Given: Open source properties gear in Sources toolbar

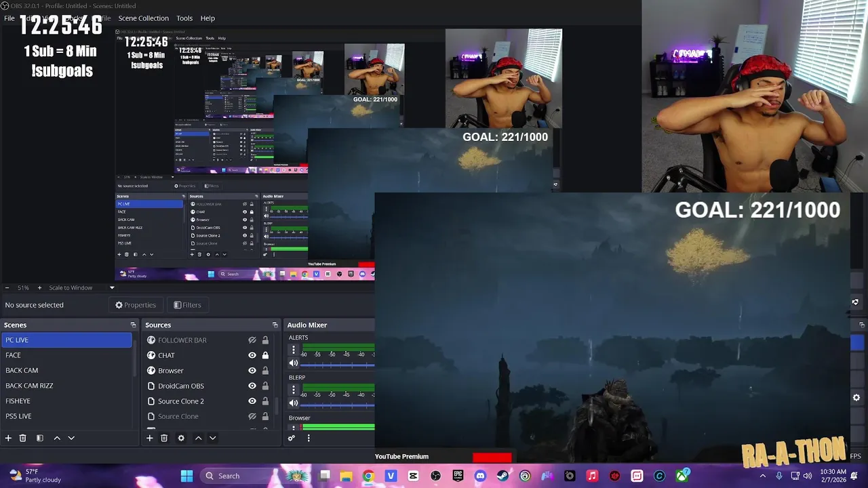Looking at the screenshot, I should pos(181,438).
